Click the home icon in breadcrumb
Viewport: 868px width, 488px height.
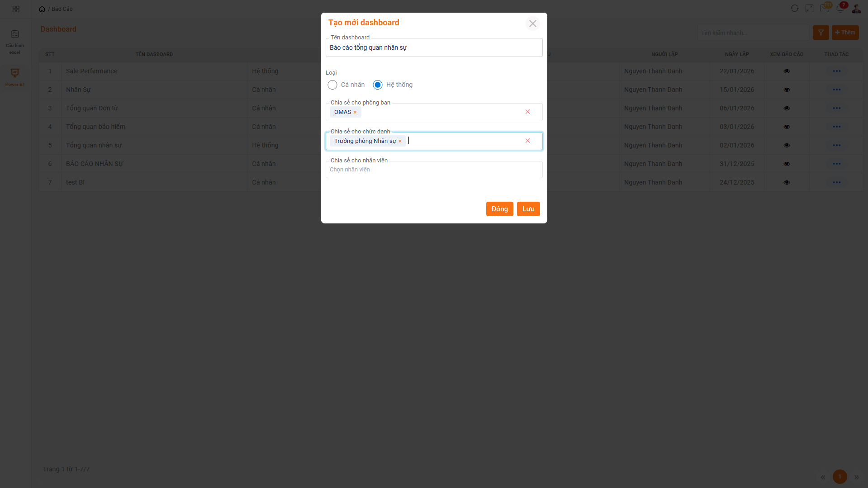coord(42,9)
